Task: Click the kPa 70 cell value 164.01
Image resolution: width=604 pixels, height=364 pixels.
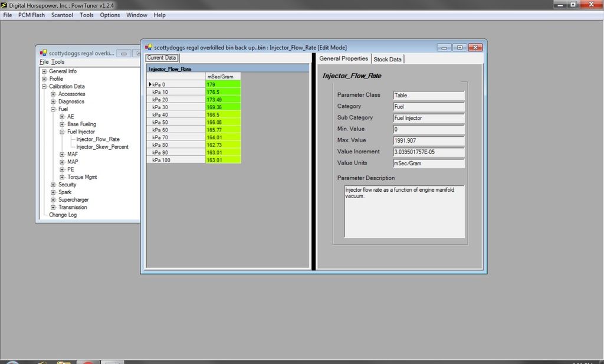Action: (x=223, y=137)
